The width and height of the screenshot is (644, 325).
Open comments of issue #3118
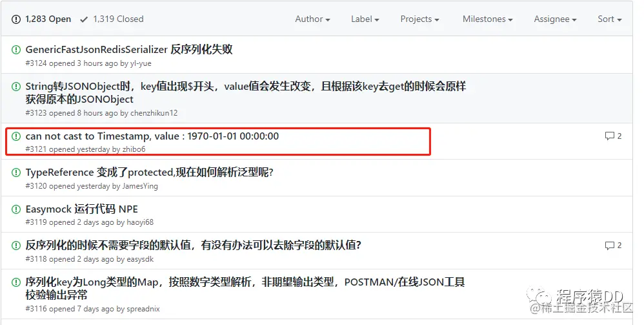point(613,246)
